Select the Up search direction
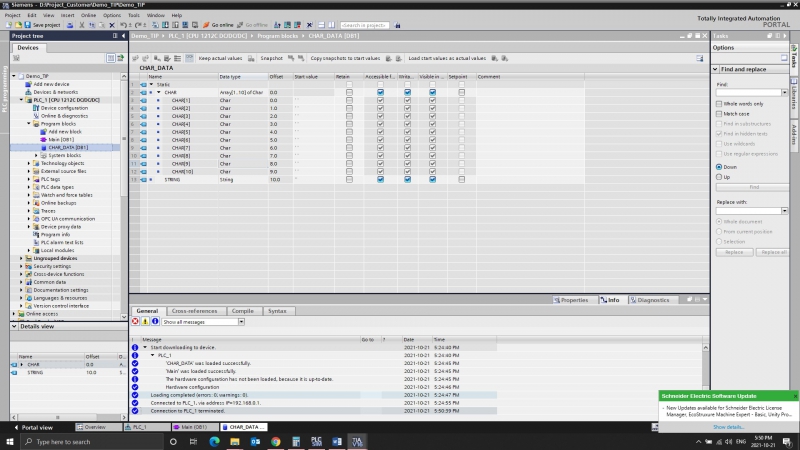Image resolution: width=800 pixels, height=450 pixels. [x=719, y=177]
